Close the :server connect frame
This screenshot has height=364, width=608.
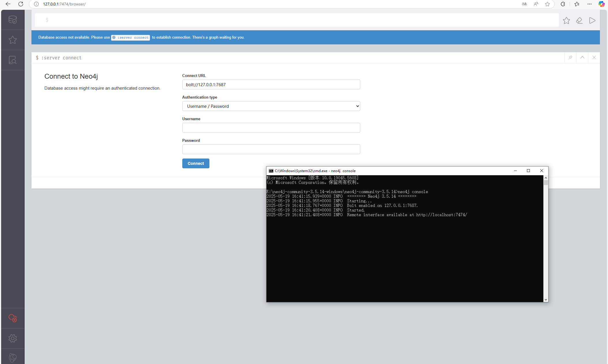tap(594, 58)
